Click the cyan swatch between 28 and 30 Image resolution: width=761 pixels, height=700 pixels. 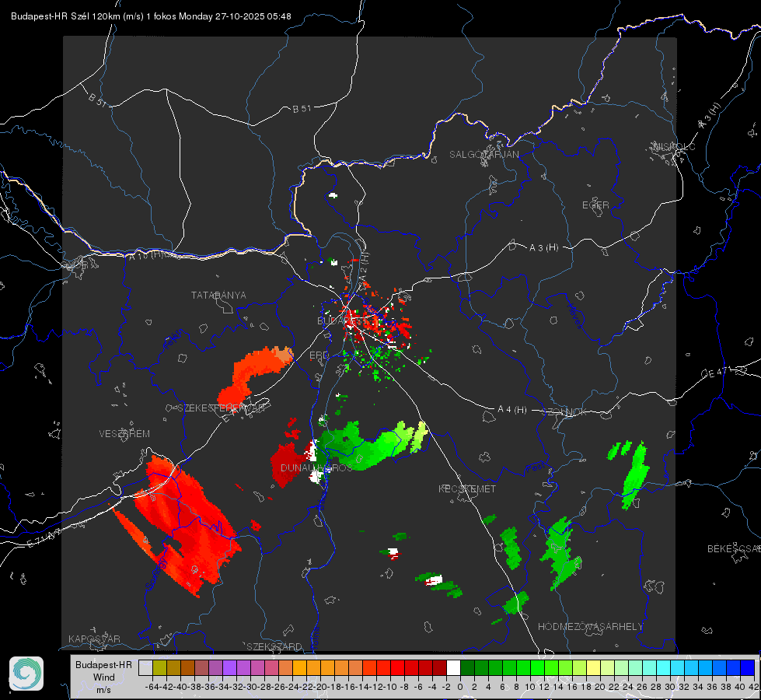(x=664, y=667)
